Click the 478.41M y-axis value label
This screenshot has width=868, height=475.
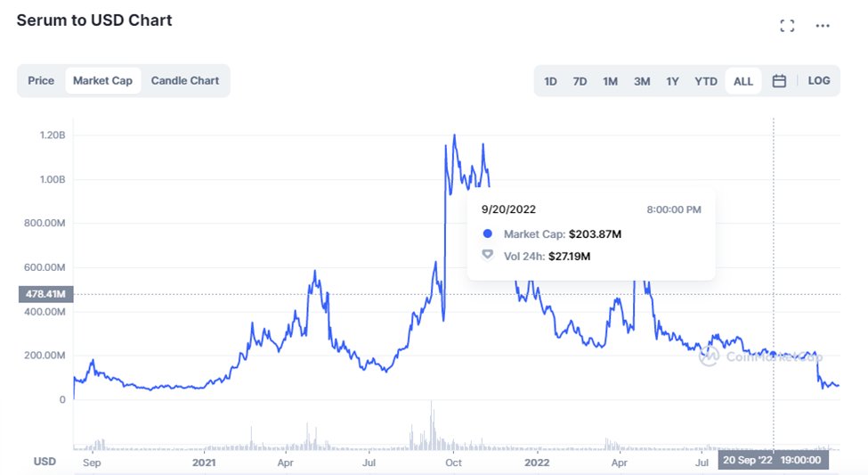(x=46, y=294)
